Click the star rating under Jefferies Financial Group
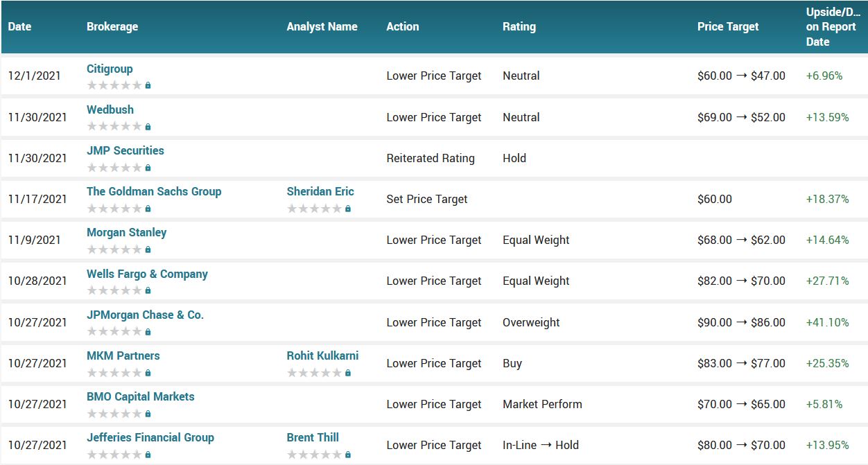This screenshot has width=868, height=465. [x=114, y=454]
